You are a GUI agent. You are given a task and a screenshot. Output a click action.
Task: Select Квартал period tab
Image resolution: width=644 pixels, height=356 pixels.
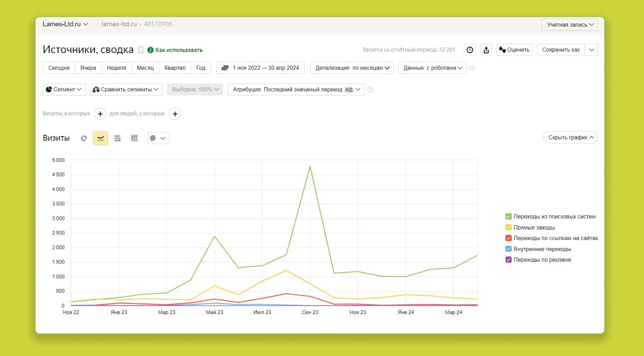point(175,68)
